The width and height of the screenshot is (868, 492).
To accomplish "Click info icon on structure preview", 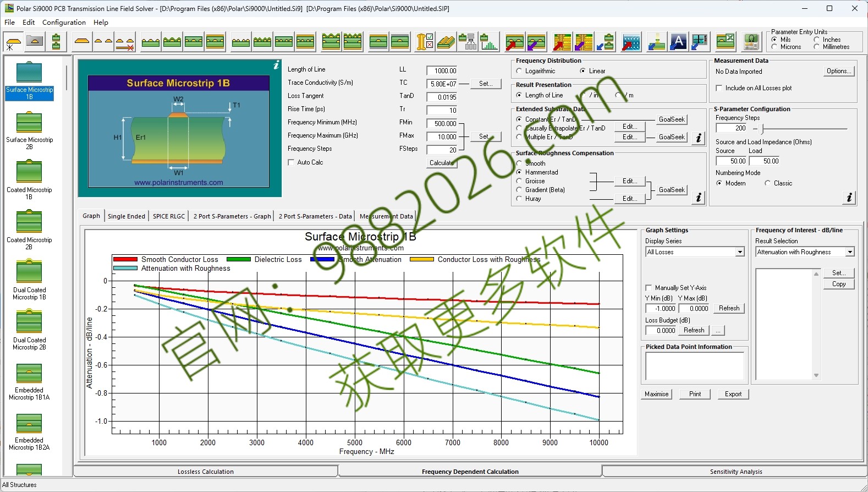I will click(276, 65).
